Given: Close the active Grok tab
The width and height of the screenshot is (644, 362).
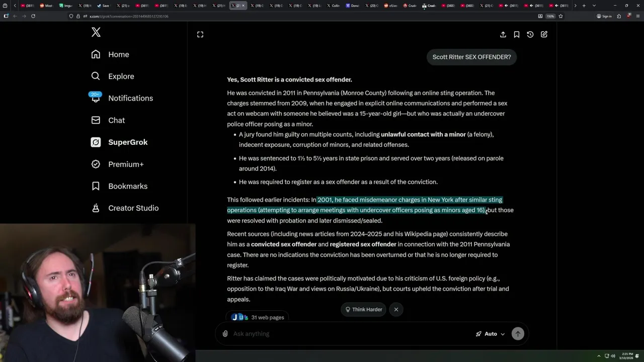Looking at the screenshot, I should tap(243, 6).
